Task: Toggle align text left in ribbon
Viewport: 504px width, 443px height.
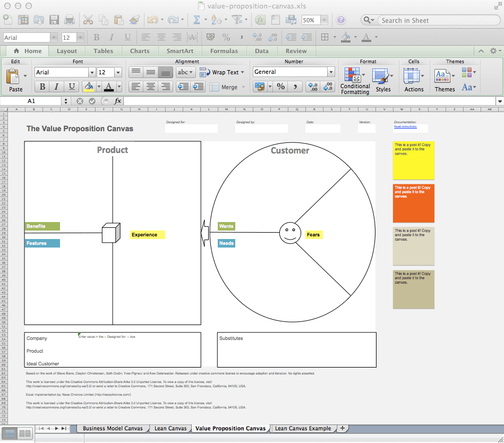Action: point(136,87)
